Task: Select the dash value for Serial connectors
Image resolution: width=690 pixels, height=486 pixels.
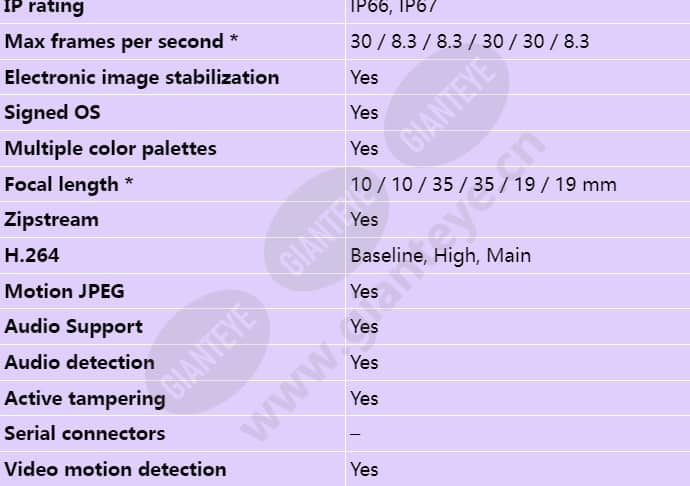Action: (x=356, y=434)
